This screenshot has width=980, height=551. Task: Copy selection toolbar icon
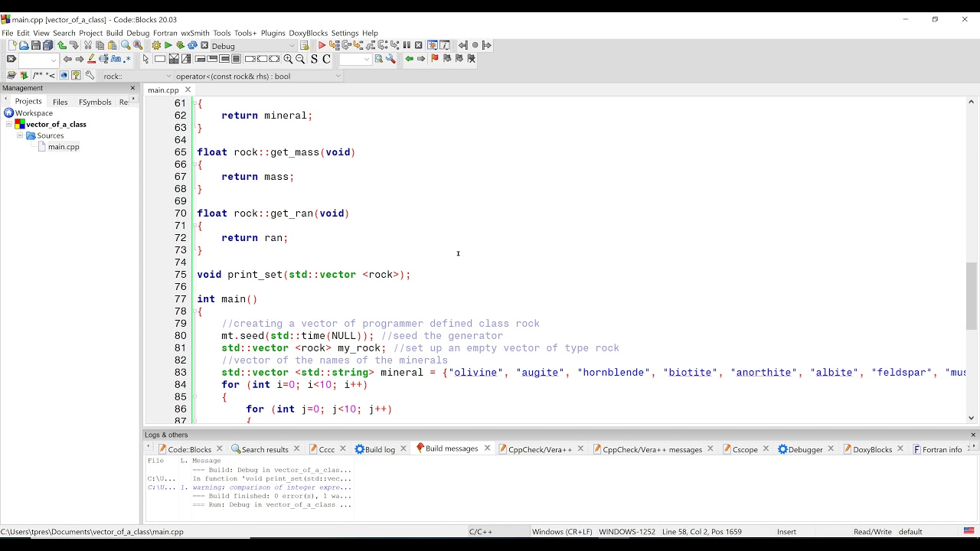(x=100, y=45)
